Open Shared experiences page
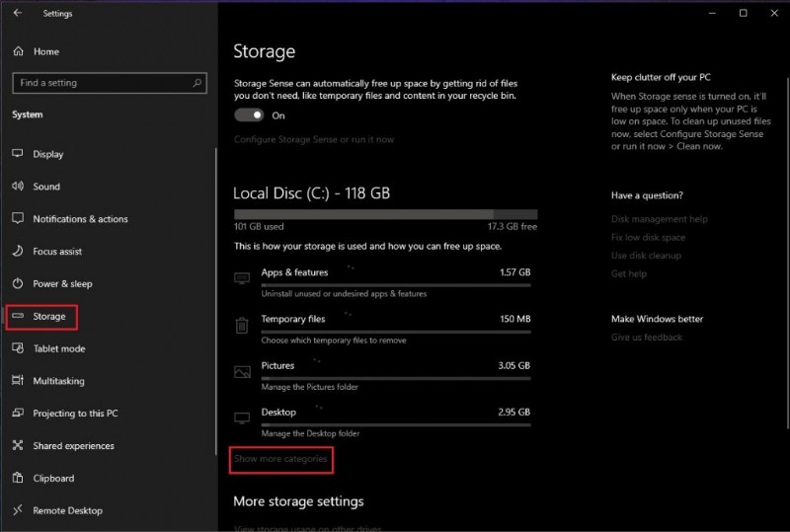This screenshot has height=532, width=790. 73,445
